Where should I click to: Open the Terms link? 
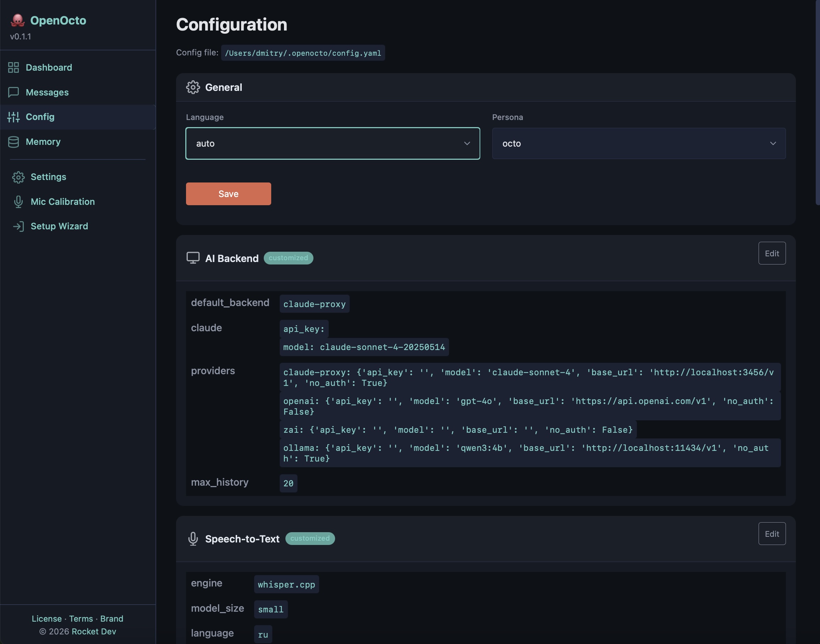[x=81, y=619]
